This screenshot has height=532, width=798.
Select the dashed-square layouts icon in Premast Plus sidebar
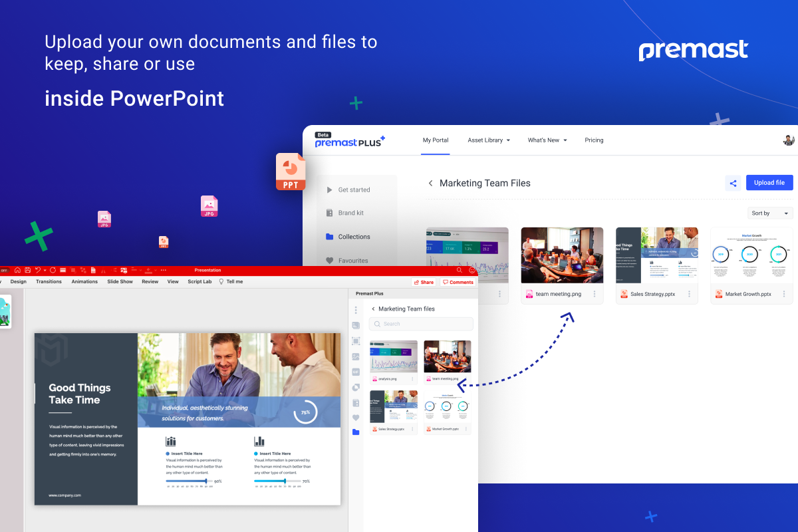(356, 340)
